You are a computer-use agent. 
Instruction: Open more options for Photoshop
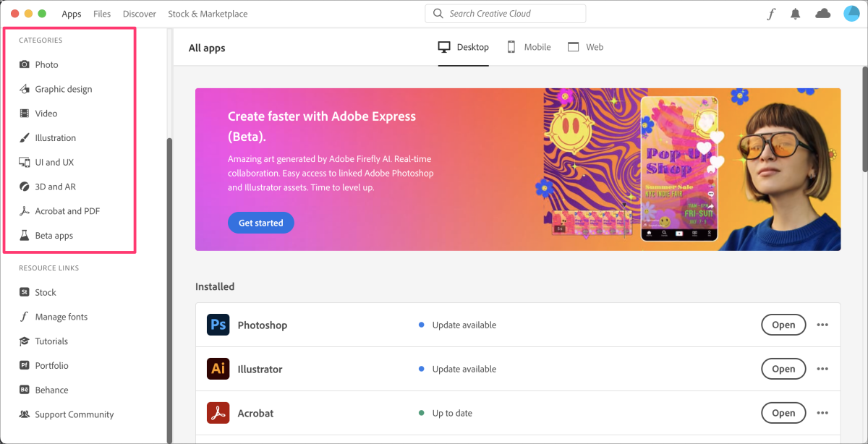pos(822,325)
